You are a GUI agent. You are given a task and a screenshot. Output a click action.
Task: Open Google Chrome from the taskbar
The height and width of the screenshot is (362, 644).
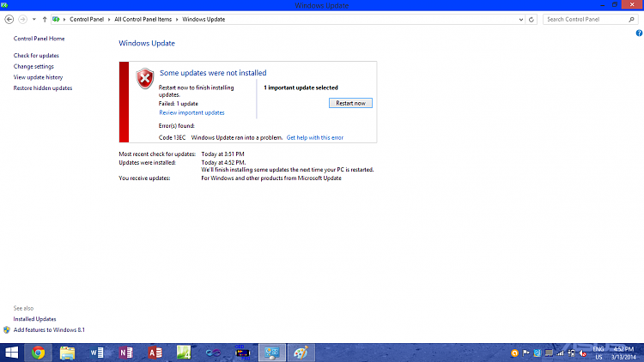pos(38,353)
